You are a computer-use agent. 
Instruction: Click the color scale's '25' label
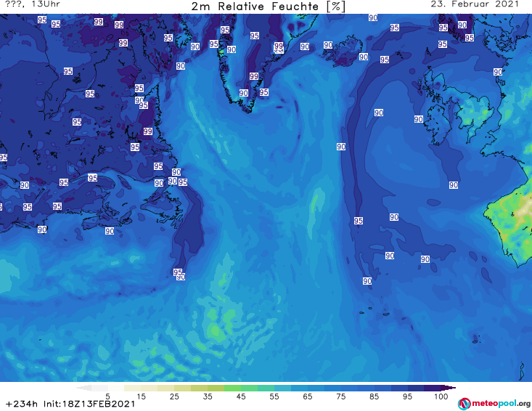tap(174, 396)
